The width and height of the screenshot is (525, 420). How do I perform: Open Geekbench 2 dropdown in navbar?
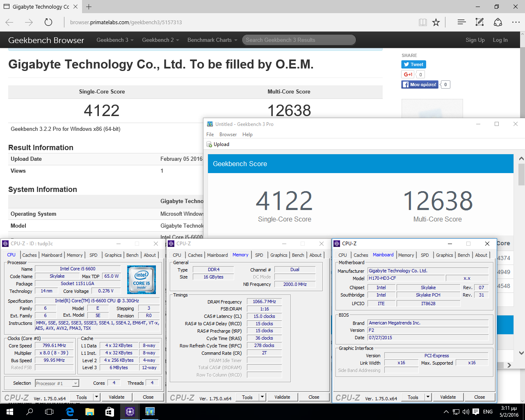coord(160,40)
